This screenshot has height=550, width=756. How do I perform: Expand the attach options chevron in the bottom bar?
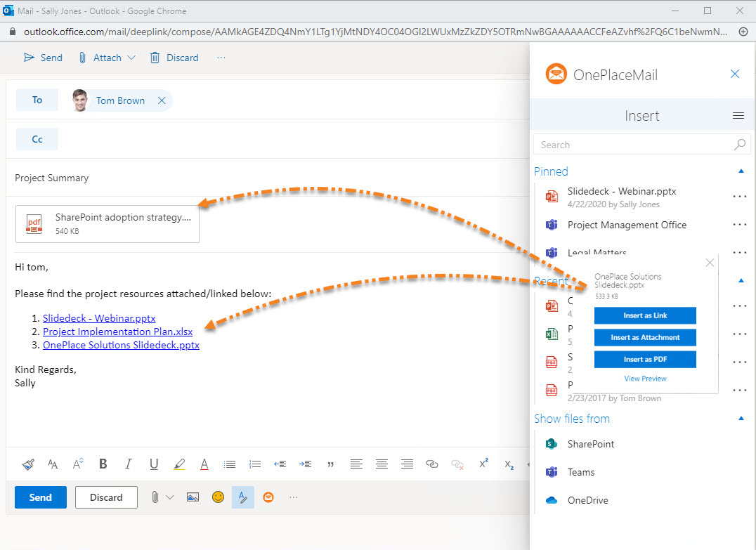(x=170, y=497)
